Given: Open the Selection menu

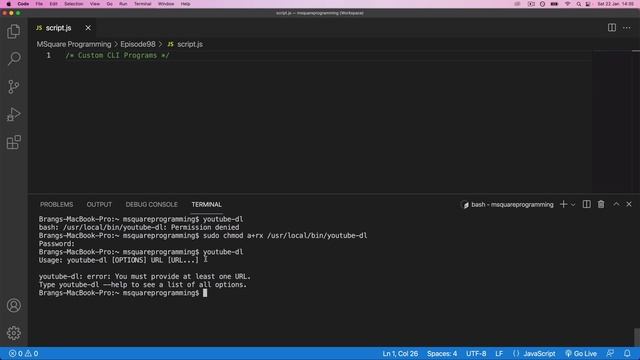Looking at the screenshot, I should 74,4.
